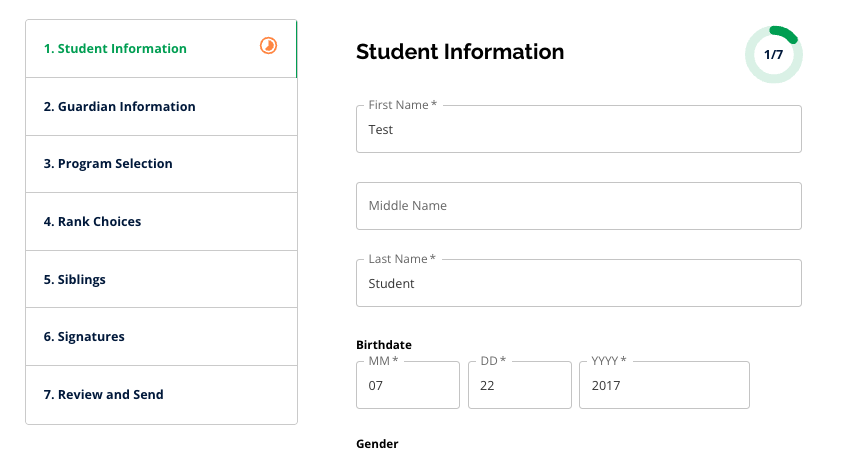Click the First Name field containing Test

click(578, 130)
